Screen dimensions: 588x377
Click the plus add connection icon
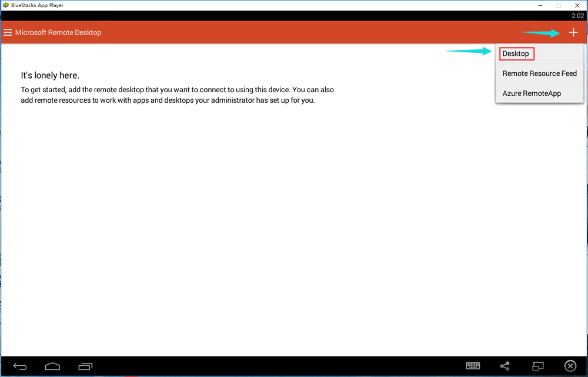(573, 32)
